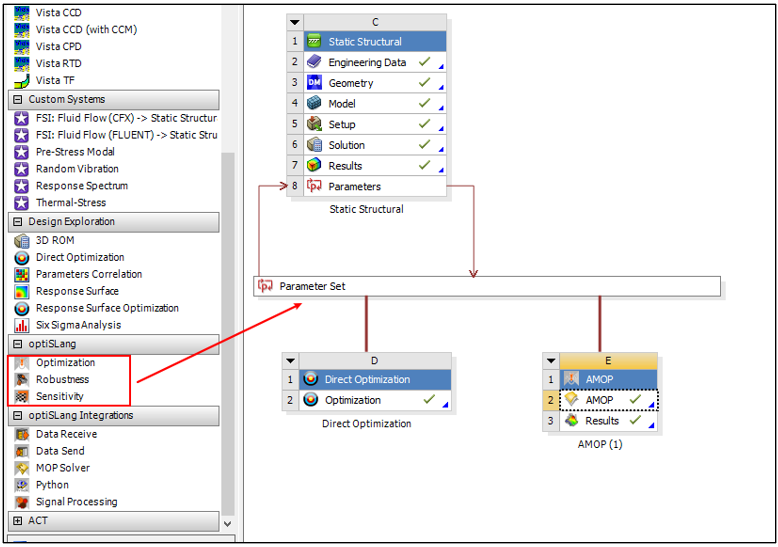Select the Static Structural title cell
778x547 pixels.
tap(375, 42)
